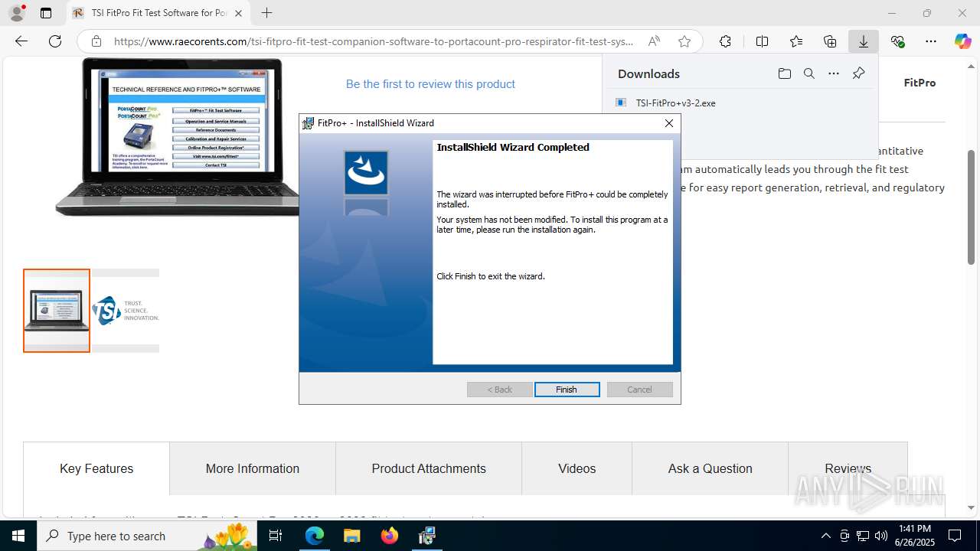This screenshot has width=980, height=551.
Task: Open the Copilot sidebar
Action: coord(962,41)
